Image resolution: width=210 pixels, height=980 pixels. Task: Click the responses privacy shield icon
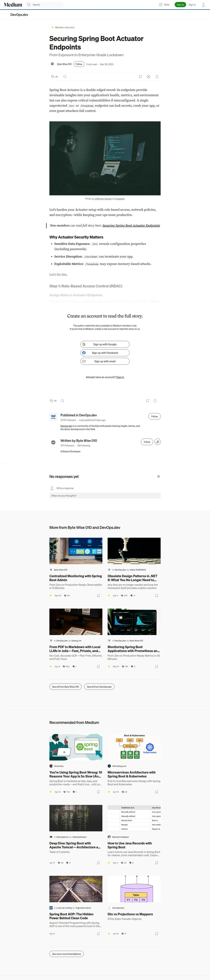pyautogui.click(x=158, y=476)
